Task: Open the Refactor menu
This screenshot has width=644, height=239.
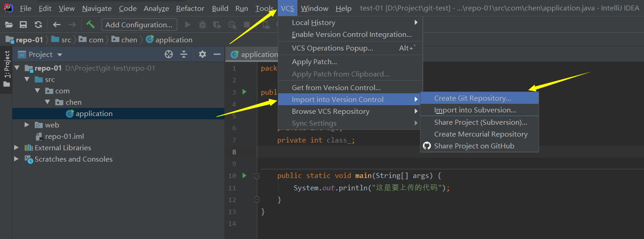Action: pyautogui.click(x=190, y=8)
